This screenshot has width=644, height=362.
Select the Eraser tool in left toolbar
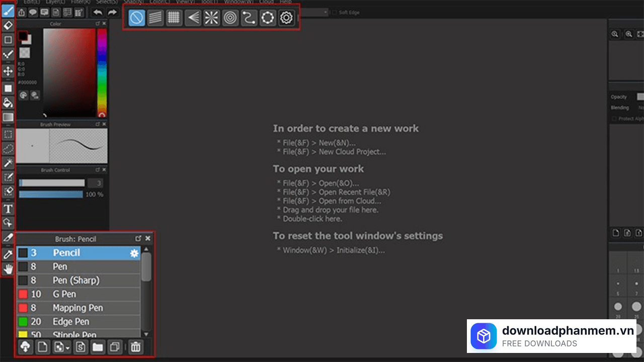click(8, 25)
